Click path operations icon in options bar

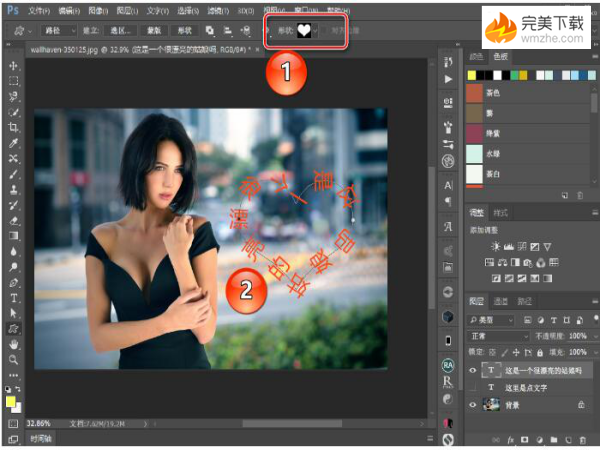point(210,30)
